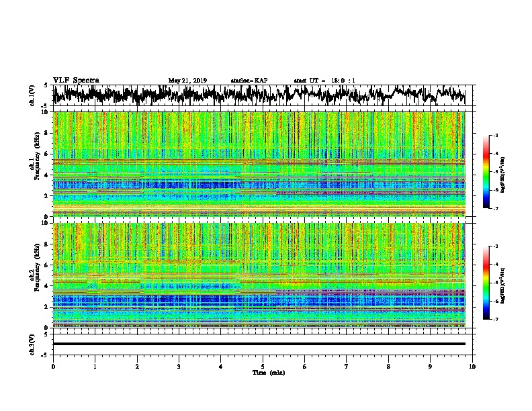Click the "ch.1(V)" waveform axis label
This screenshot has width=532, height=411.
32,95
